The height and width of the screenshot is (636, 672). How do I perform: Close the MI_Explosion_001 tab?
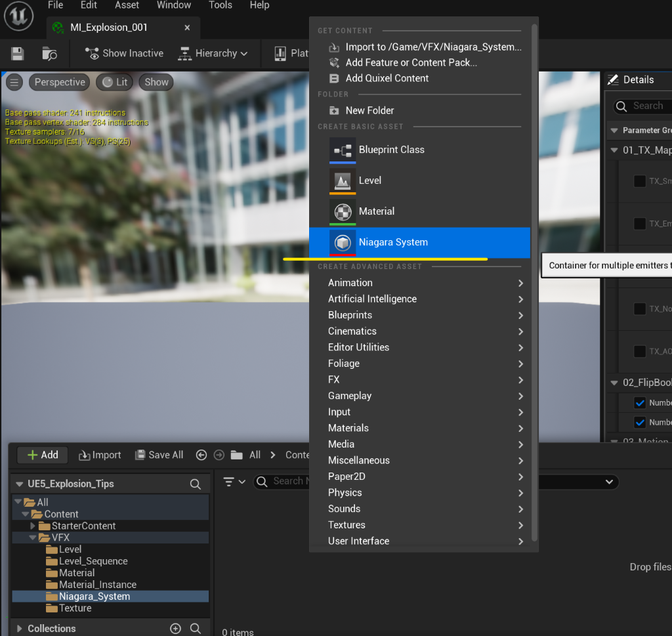pyautogui.click(x=187, y=28)
